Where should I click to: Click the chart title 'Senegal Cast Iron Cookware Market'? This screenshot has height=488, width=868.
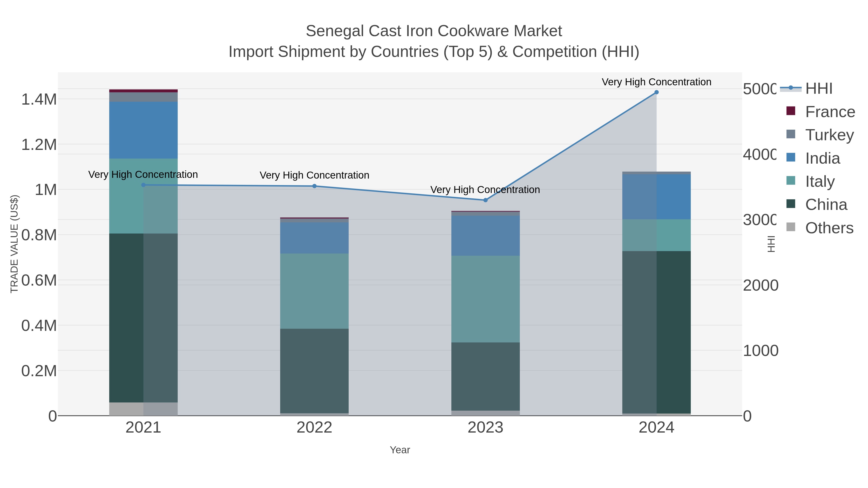[434, 31]
